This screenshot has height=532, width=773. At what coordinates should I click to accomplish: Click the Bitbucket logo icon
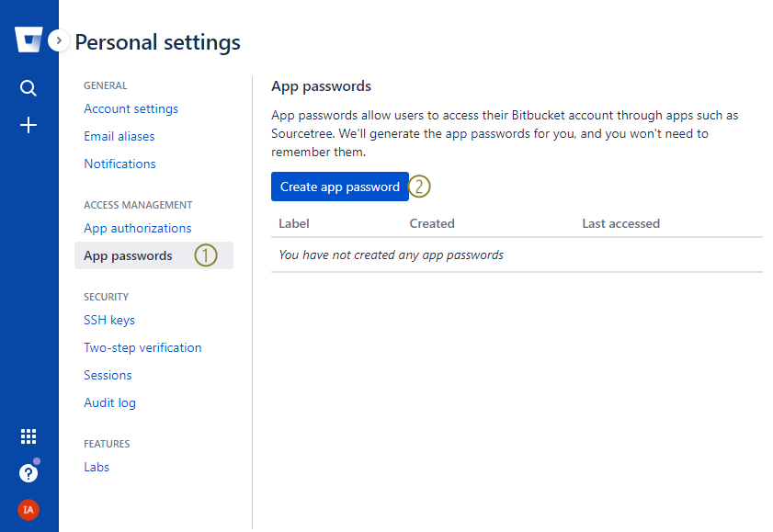tap(28, 40)
